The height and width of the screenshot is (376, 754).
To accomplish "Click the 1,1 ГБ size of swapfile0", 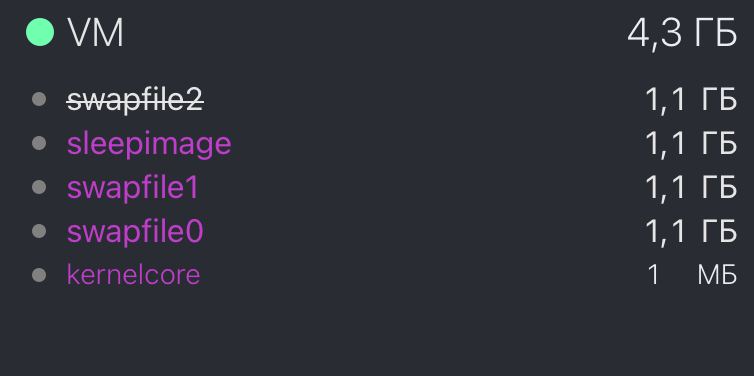I will tap(691, 232).
